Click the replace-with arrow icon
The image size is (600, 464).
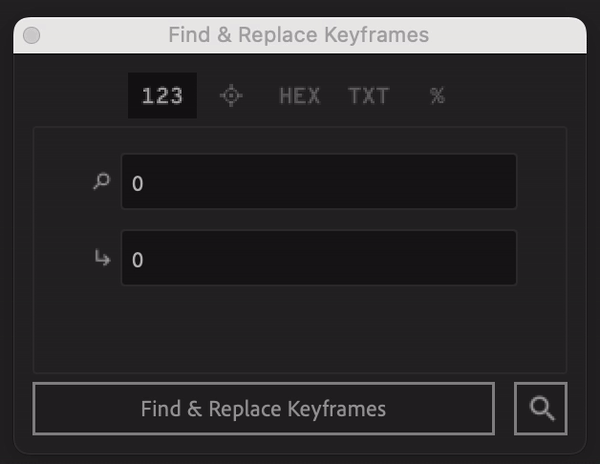pos(102,257)
